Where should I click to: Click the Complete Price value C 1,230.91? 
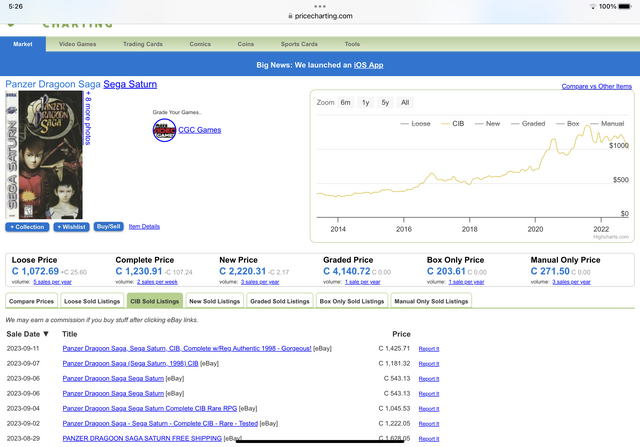pyautogui.click(x=139, y=271)
